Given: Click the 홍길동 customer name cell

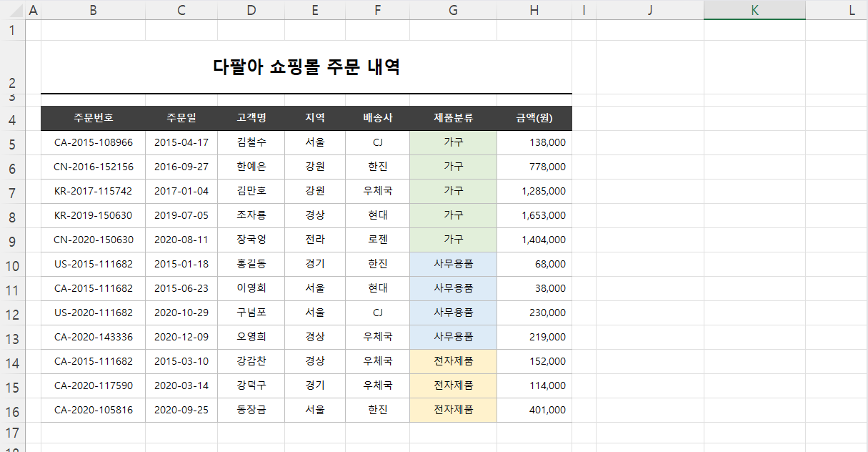Looking at the screenshot, I should pyautogui.click(x=251, y=264).
